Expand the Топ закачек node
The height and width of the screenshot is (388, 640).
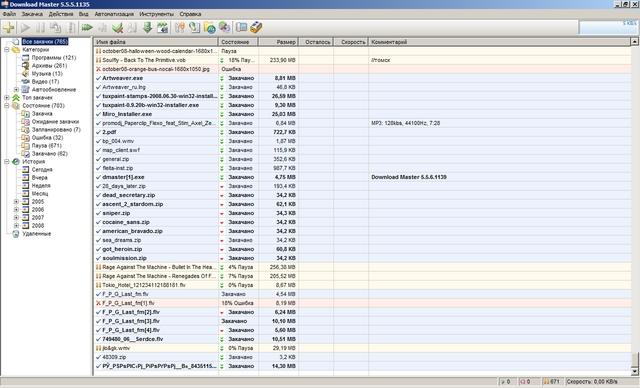(7, 98)
